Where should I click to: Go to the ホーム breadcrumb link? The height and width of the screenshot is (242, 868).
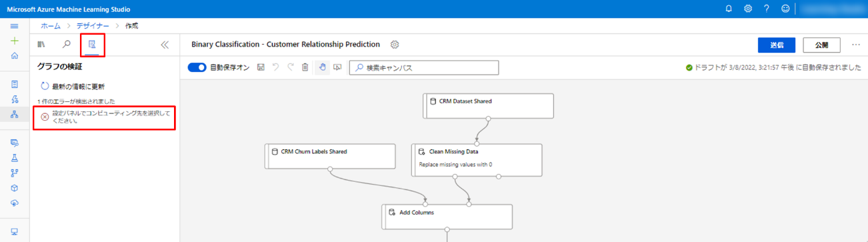coord(51,26)
